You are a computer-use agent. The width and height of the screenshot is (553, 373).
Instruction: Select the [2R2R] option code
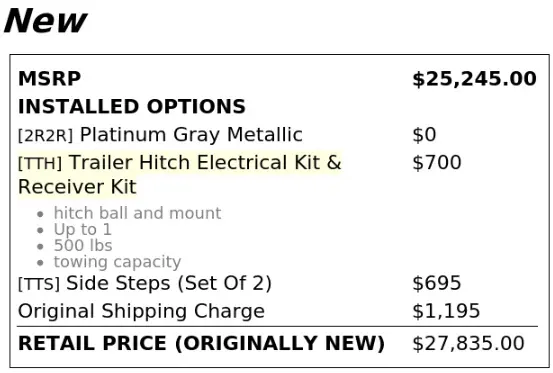45,135
